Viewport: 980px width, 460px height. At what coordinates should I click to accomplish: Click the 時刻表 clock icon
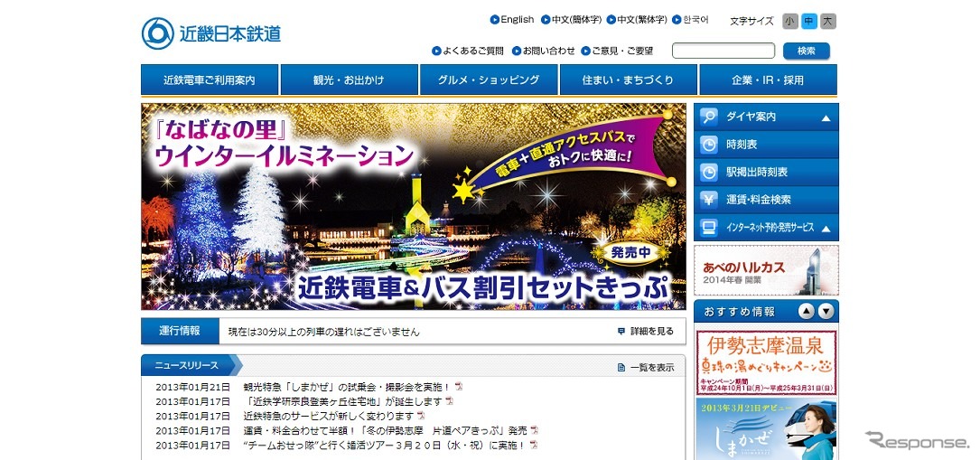pyautogui.click(x=709, y=145)
